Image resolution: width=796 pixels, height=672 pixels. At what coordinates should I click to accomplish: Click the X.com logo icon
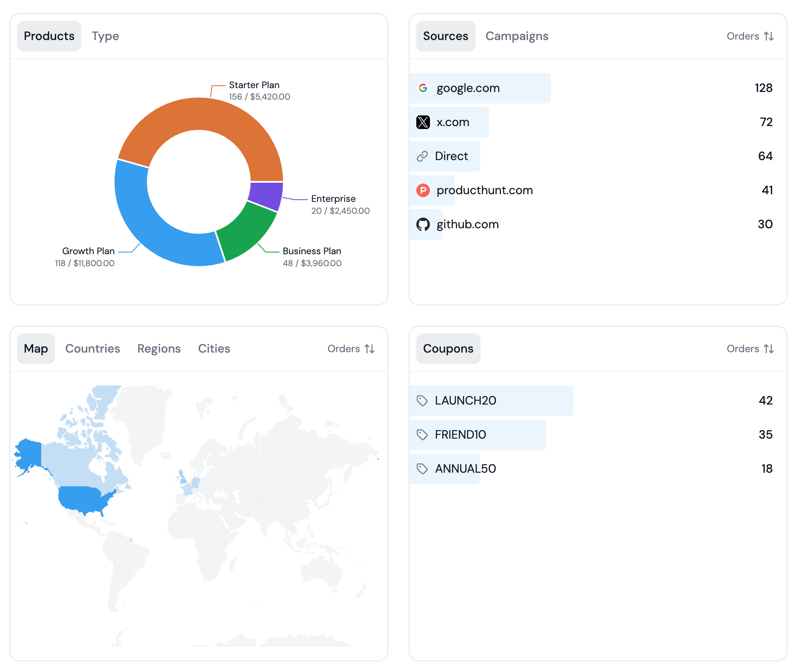pyautogui.click(x=423, y=122)
